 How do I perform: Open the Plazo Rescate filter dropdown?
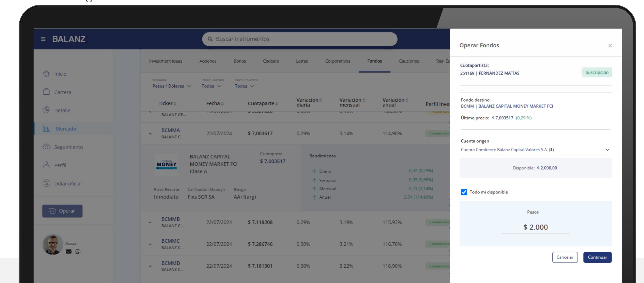coord(211,86)
